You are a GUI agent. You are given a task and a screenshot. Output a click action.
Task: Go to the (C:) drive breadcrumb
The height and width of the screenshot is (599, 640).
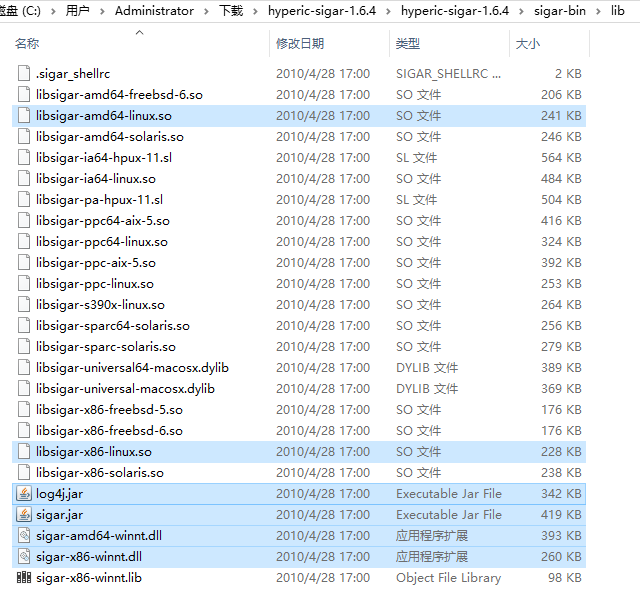20,11
